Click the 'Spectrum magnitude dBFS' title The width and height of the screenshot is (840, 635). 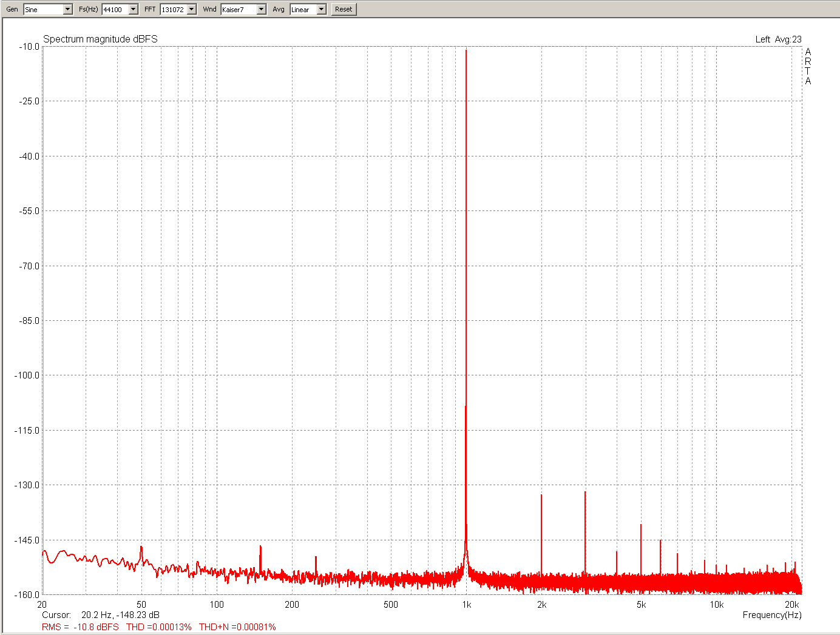coord(100,39)
